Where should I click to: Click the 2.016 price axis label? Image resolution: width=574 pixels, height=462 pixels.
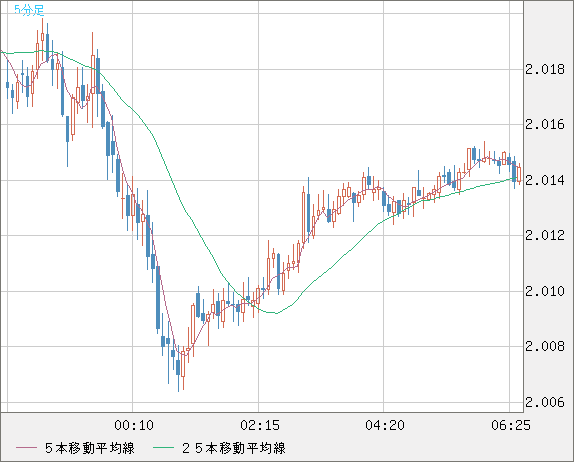pyautogui.click(x=545, y=124)
